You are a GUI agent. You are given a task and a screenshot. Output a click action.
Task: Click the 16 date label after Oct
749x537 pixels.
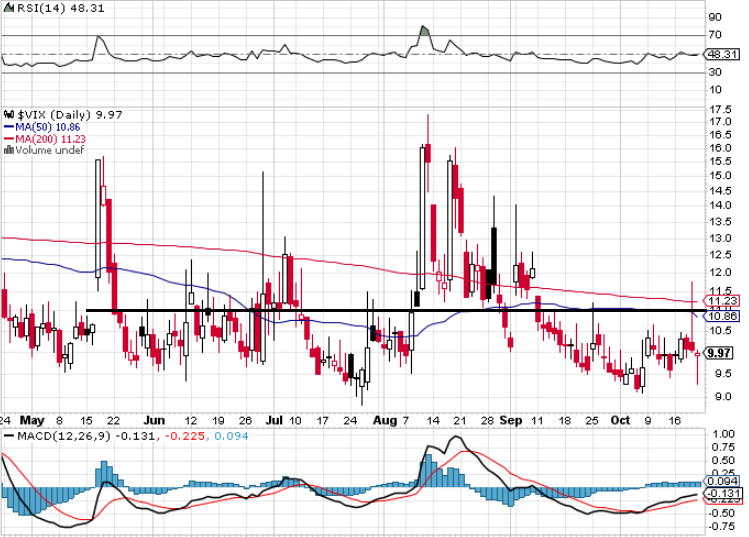tap(674, 421)
